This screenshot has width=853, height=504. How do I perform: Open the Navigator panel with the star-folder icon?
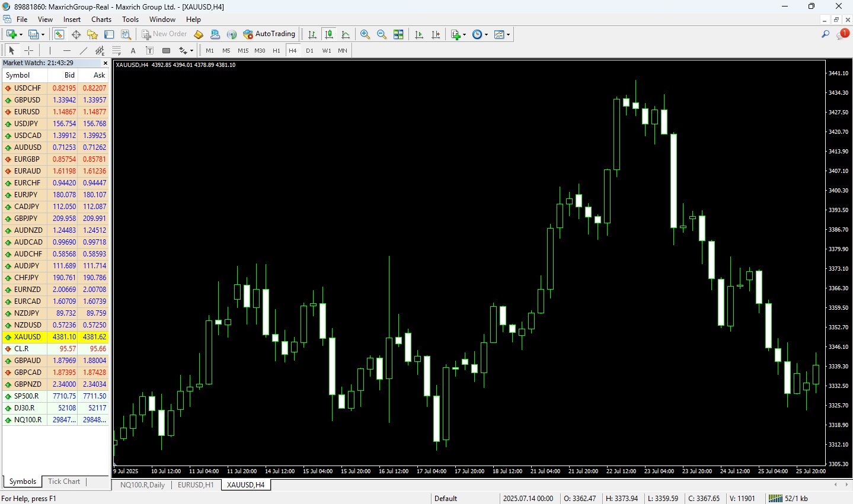click(x=92, y=34)
